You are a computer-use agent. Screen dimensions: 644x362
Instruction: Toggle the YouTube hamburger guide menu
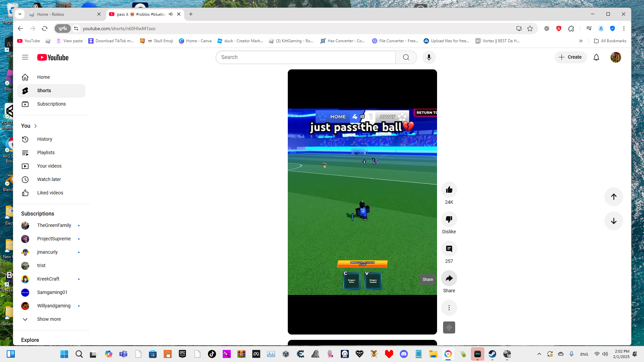coord(25,57)
